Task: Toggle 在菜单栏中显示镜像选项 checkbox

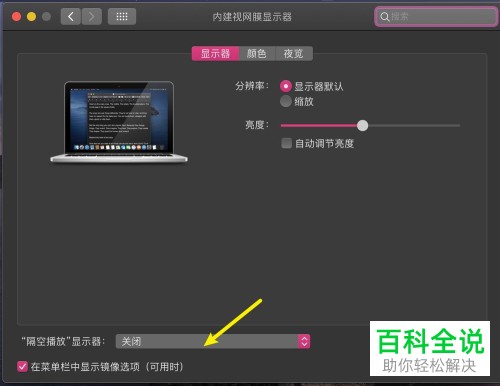Action: [22, 367]
